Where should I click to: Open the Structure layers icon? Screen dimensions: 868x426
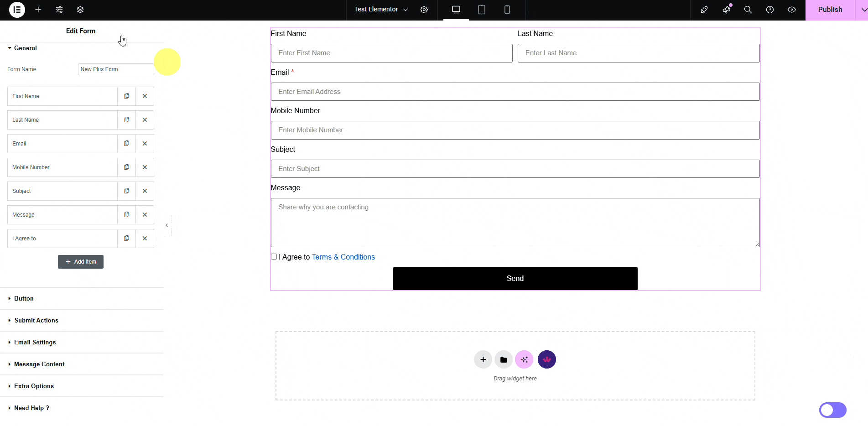[x=80, y=10]
